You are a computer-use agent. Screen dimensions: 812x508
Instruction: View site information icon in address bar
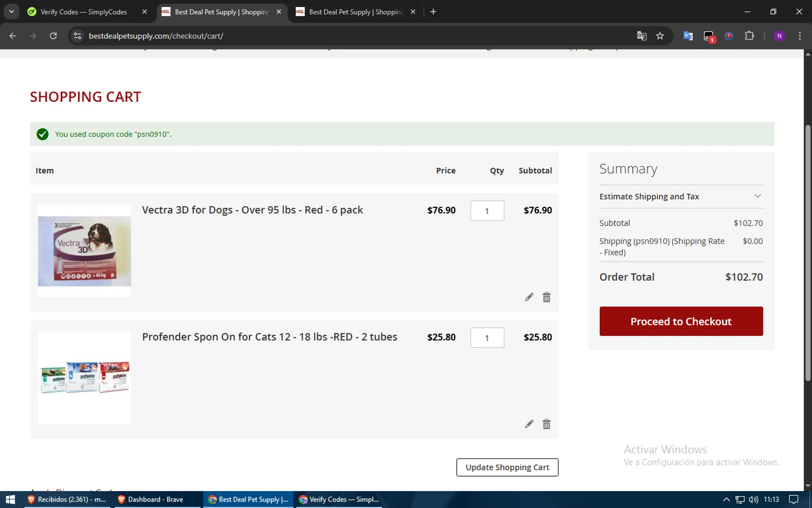(77, 36)
